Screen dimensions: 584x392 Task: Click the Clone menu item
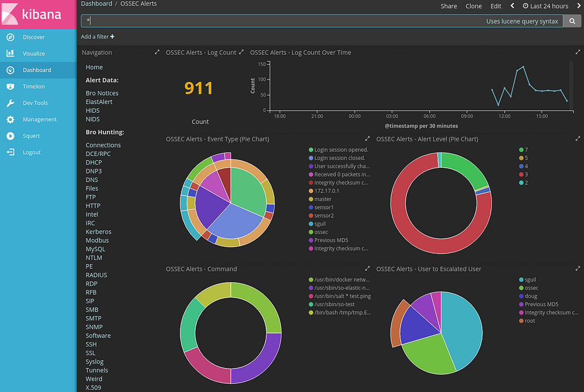(474, 6)
